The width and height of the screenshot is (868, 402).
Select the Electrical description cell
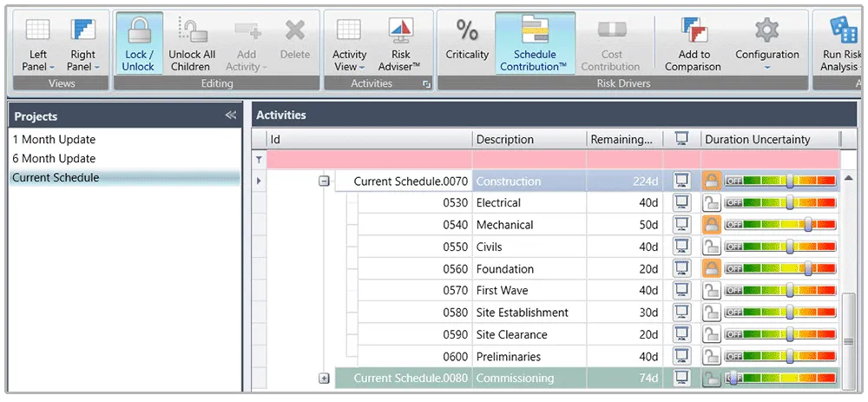(x=529, y=202)
